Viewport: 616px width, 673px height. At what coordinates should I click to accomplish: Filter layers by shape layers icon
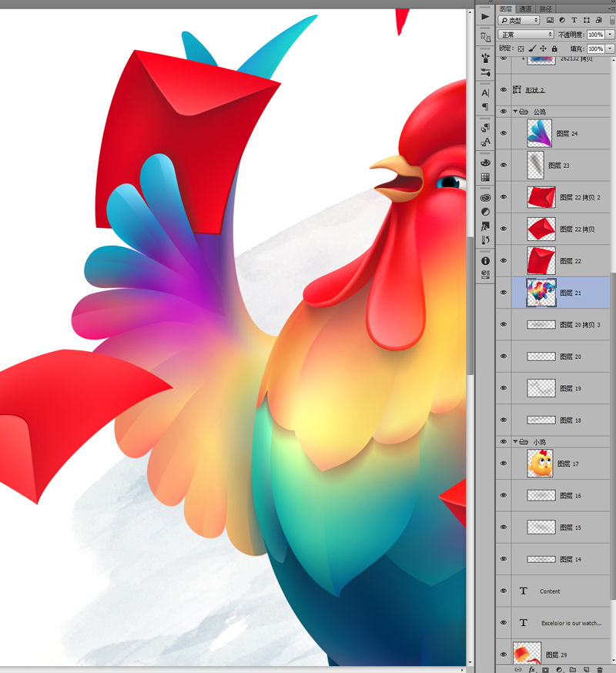coord(587,20)
